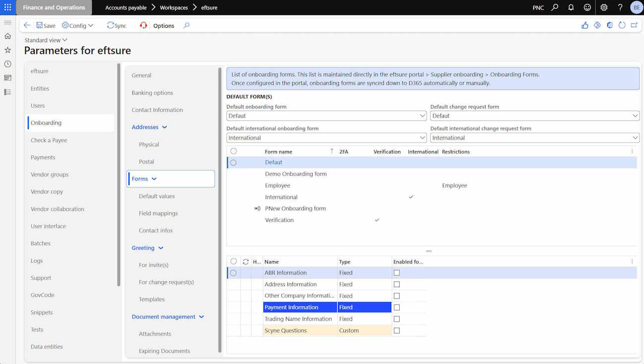
Task: Click the red headset support icon
Action: 143,25
